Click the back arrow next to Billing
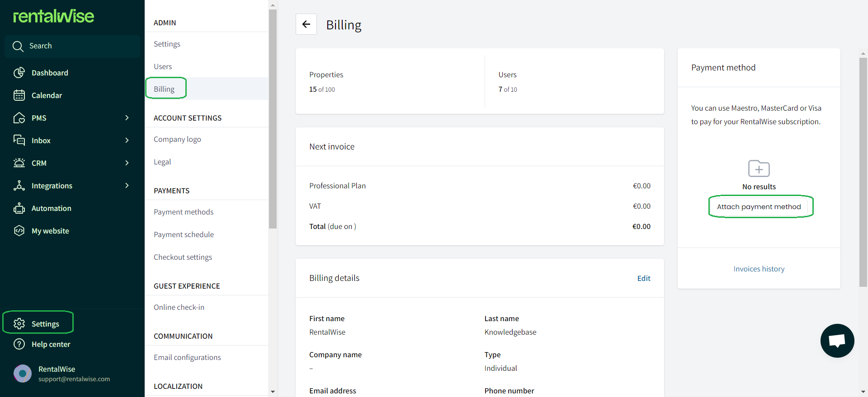The height and width of the screenshot is (397, 868). pos(306,24)
